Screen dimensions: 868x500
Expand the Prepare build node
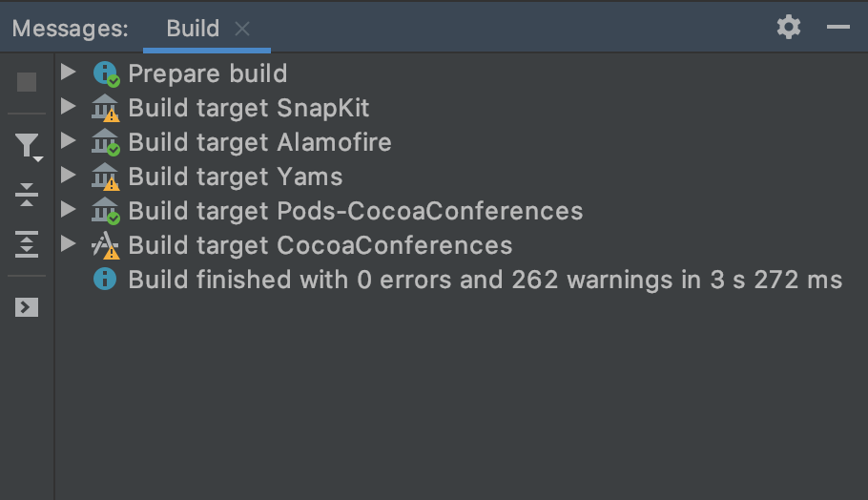click(x=67, y=73)
